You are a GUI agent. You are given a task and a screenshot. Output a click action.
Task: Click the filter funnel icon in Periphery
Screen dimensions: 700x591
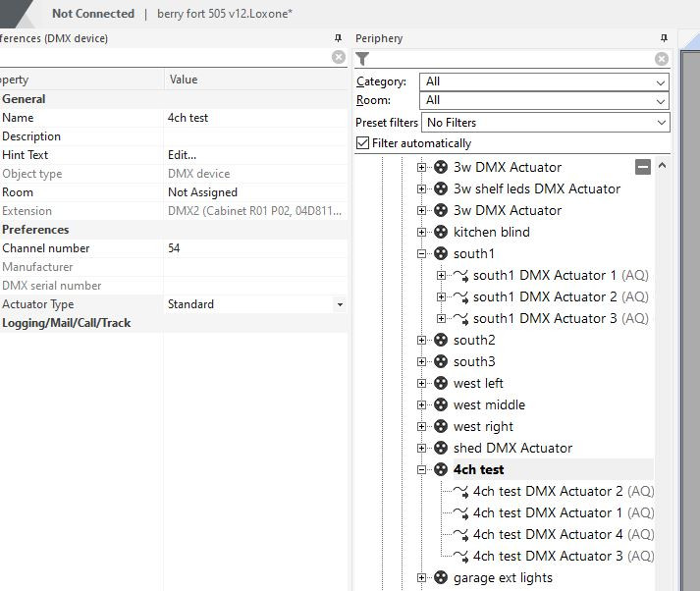pos(362,58)
